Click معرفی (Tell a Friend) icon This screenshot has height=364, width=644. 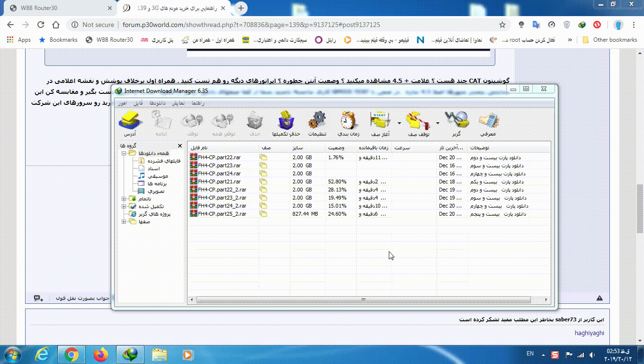488,123
